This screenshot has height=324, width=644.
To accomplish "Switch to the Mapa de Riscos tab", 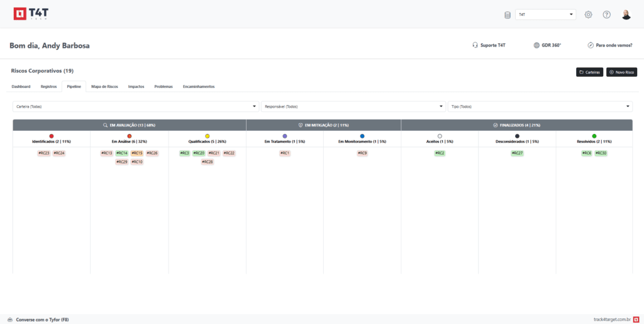I will 104,86.
